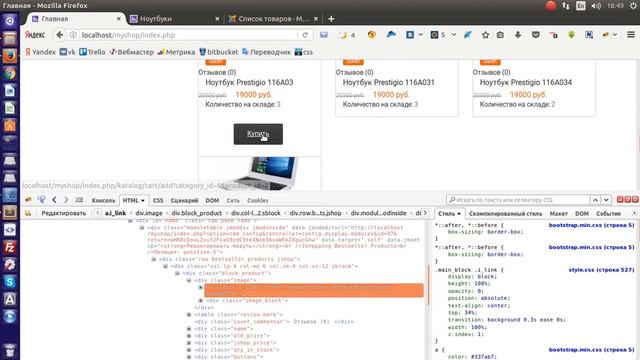This screenshot has width=640, height=360.
Task: Open the bookmarks library clipboard icon
Action: pyautogui.click(x=500, y=35)
